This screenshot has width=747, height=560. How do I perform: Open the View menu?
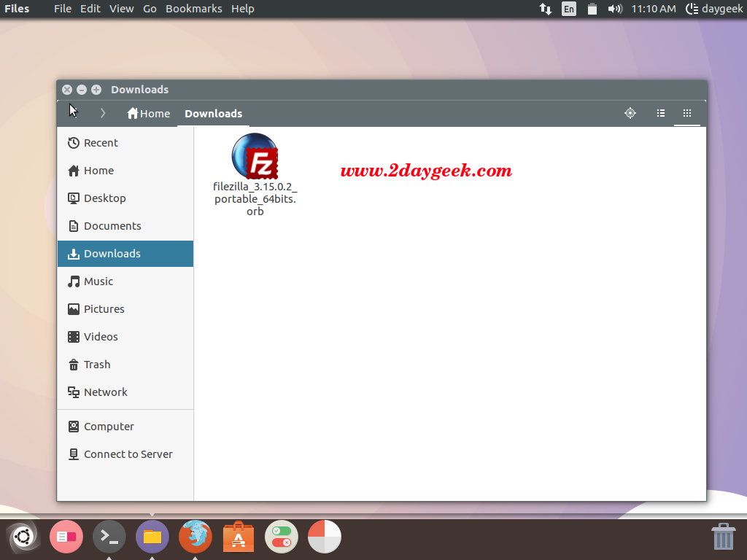pos(122,9)
